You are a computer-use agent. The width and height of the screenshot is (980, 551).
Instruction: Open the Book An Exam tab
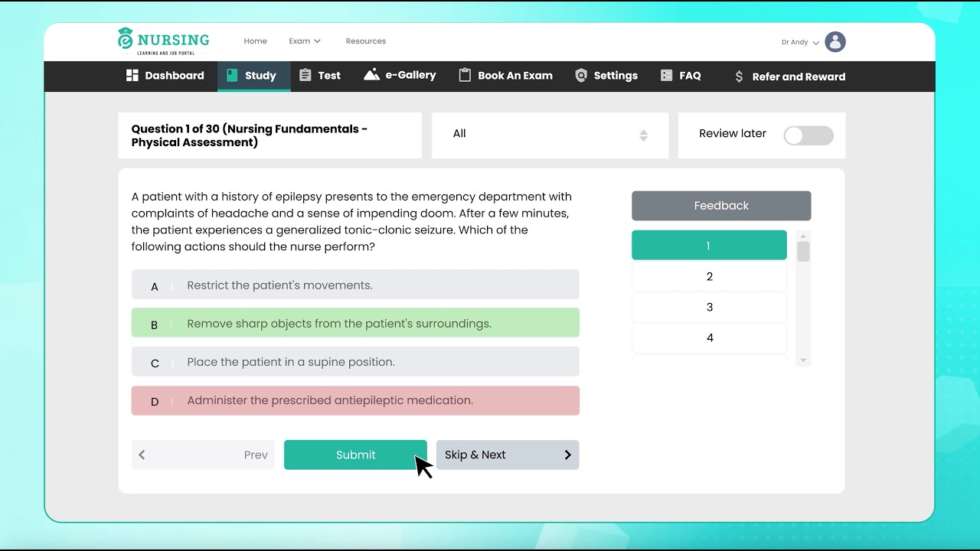506,76
